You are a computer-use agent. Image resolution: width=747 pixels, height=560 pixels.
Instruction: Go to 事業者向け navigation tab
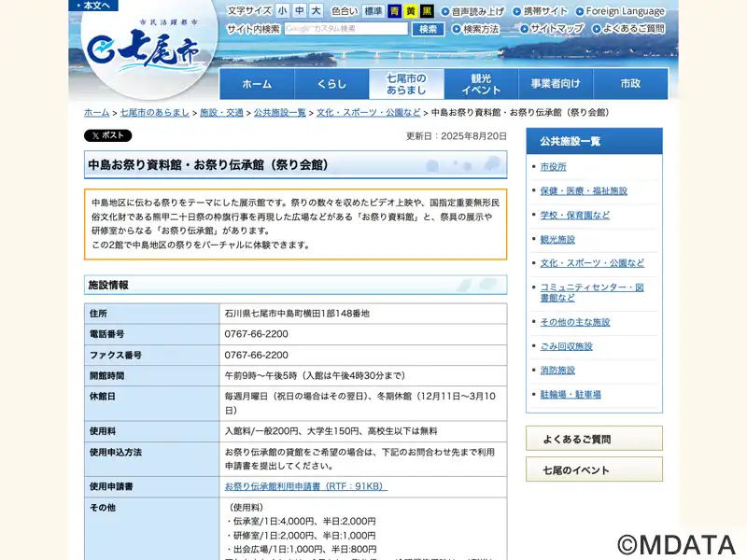tap(556, 84)
